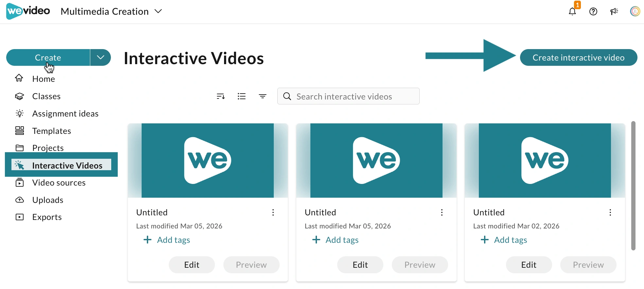The image size is (644, 289).
Task: Click Create interactive video button
Action: pyautogui.click(x=579, y=58)
